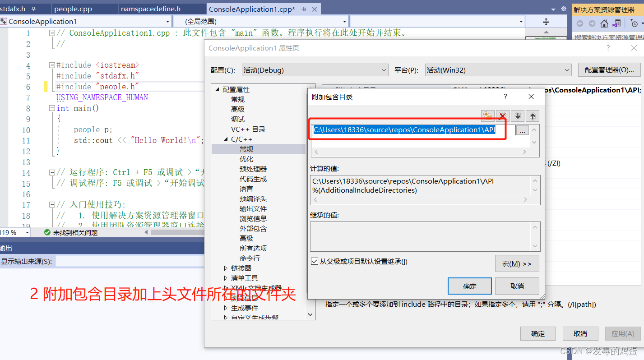
Task: Click 取消 at bottom of 属性页
Action: 580,333
